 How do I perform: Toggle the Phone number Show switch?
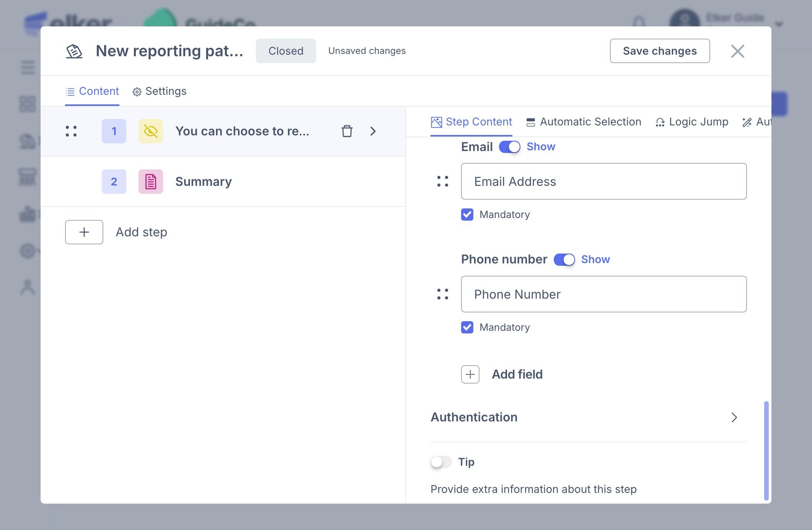pos(564,260)
